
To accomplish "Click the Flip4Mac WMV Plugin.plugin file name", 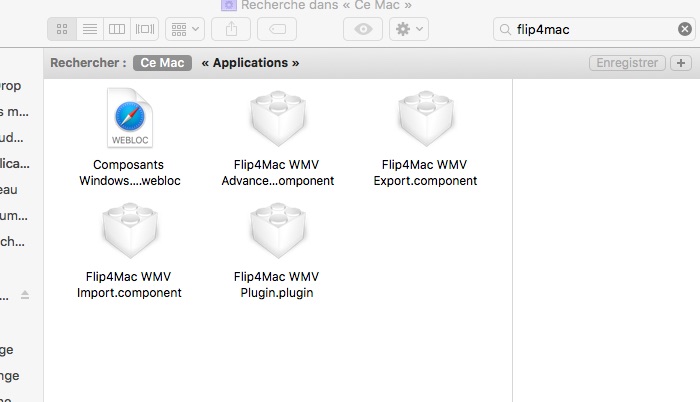I will [x=277, y=285].
